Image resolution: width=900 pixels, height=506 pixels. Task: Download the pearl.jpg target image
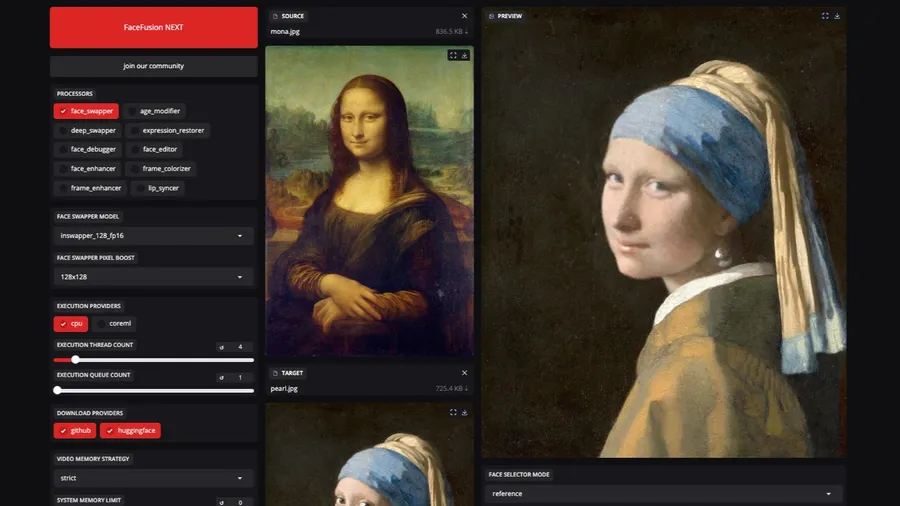click(x=465, y=412)
